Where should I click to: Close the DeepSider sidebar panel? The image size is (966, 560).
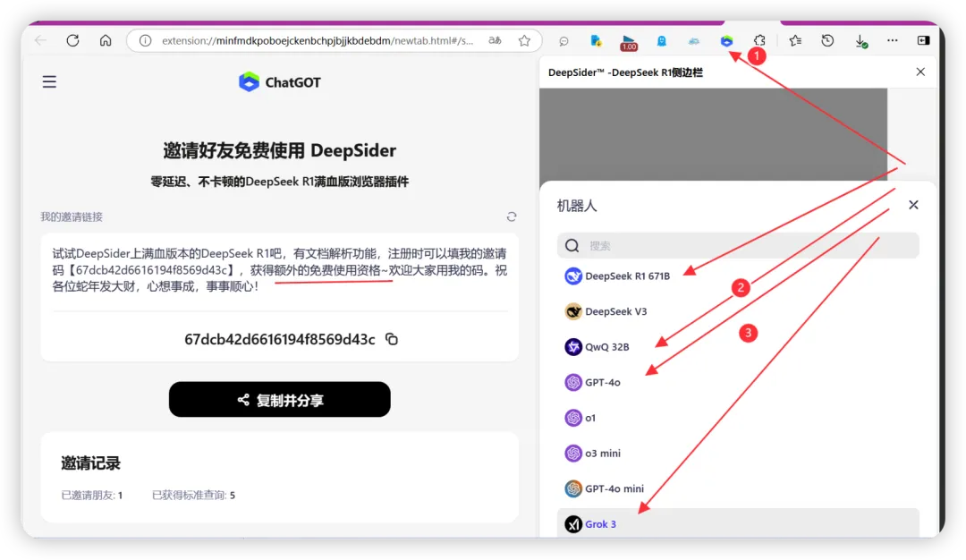920,72
